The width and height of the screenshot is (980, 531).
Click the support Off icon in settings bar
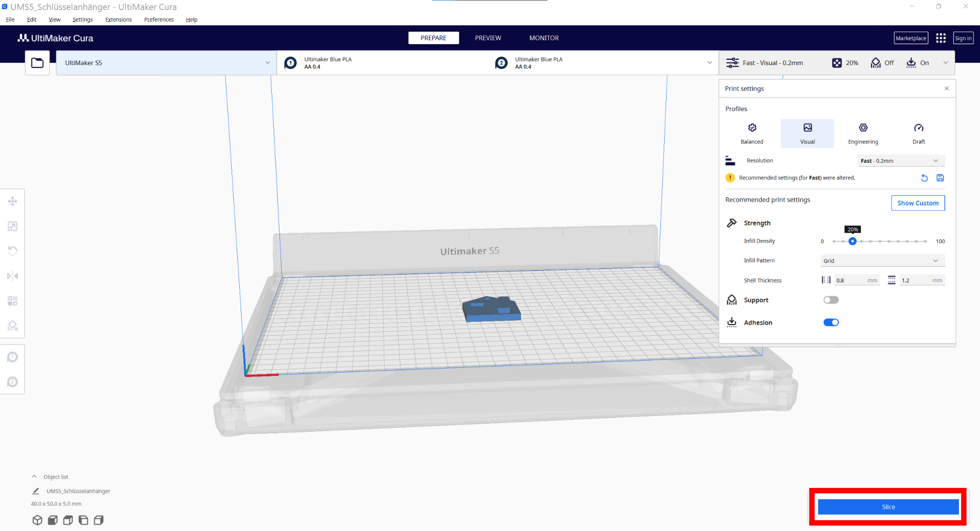point(876,63)
